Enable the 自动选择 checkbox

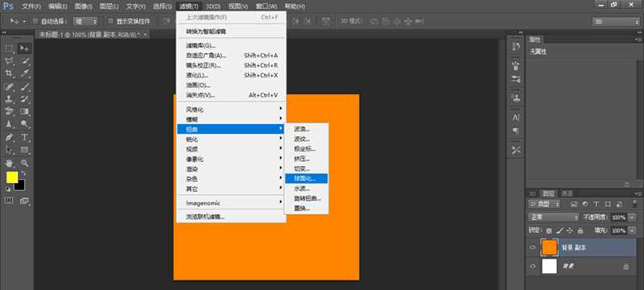pos(35,22)
